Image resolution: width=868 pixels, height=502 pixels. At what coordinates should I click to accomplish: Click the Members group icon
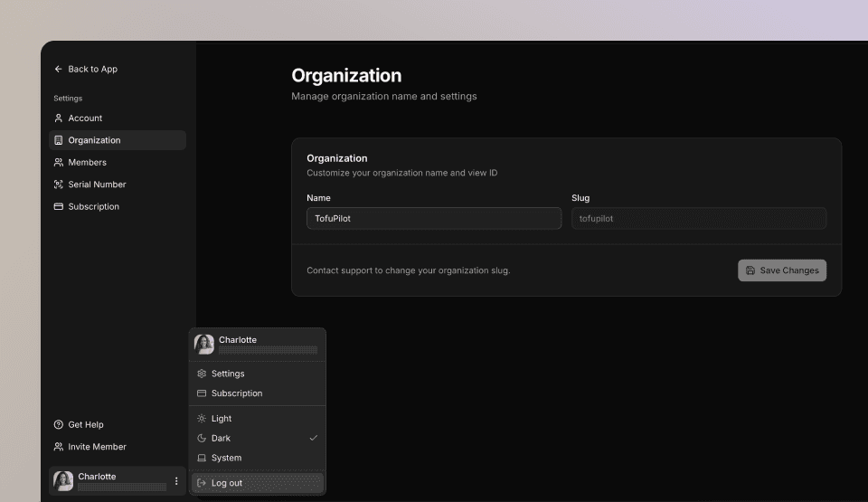tap(59, 163)
